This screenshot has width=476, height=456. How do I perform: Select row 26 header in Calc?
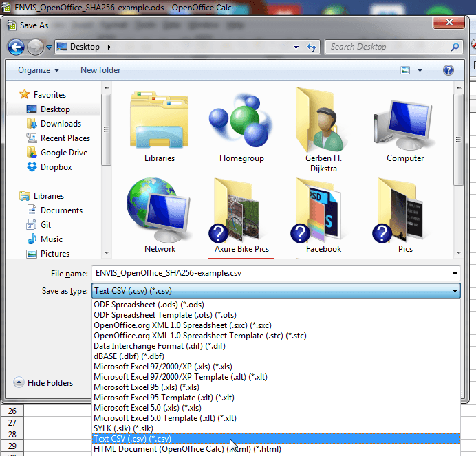click(12, 411)
